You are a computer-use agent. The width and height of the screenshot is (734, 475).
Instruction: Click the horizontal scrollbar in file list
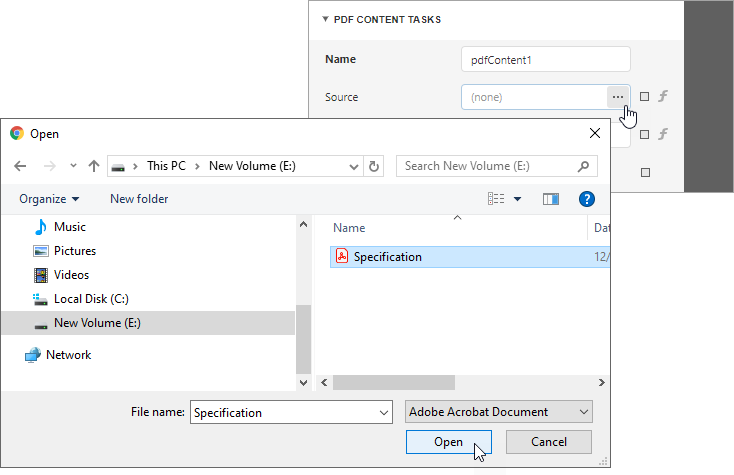coord(394,383)
